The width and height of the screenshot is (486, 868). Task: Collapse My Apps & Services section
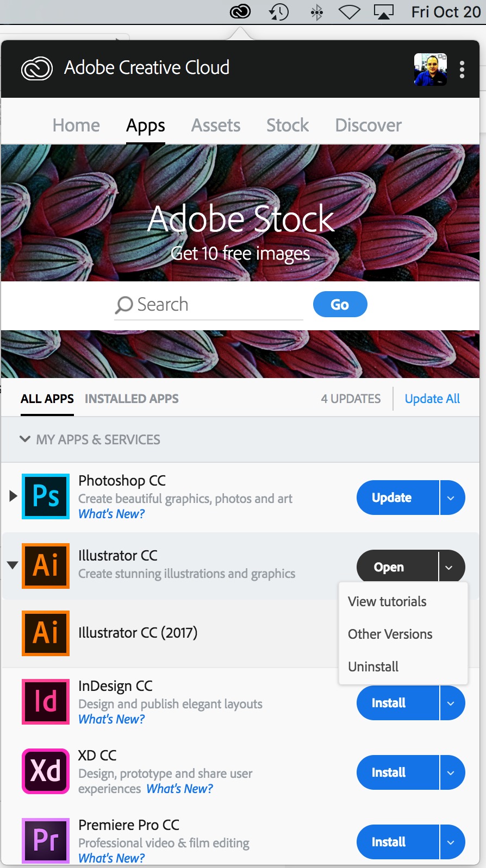click(x=25, y=439)
